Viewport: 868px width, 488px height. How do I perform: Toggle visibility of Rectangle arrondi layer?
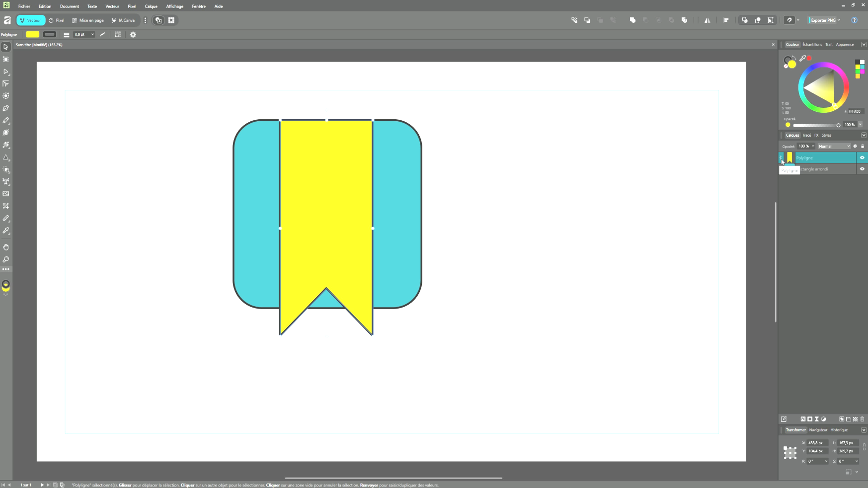pyautogui.click(x=862, y=169)
